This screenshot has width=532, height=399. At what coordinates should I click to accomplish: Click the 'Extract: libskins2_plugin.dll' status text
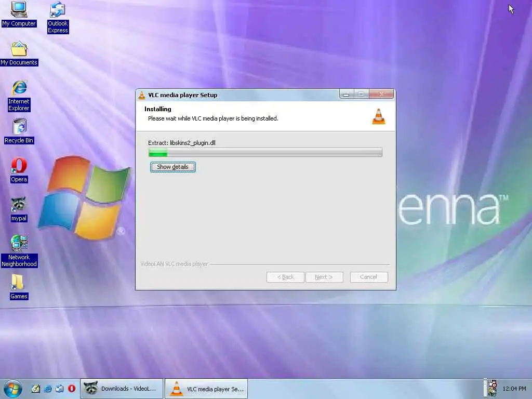pos(181,143)
